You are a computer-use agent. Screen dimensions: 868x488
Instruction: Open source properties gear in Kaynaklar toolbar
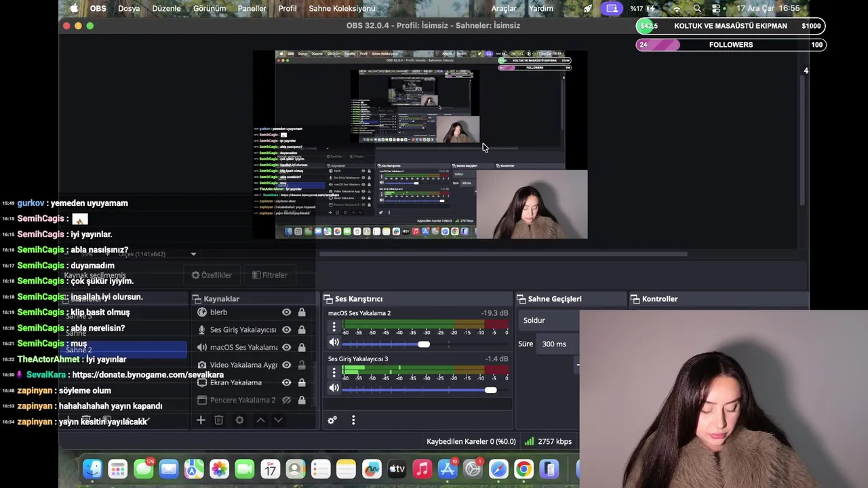[x=239, y=420]
